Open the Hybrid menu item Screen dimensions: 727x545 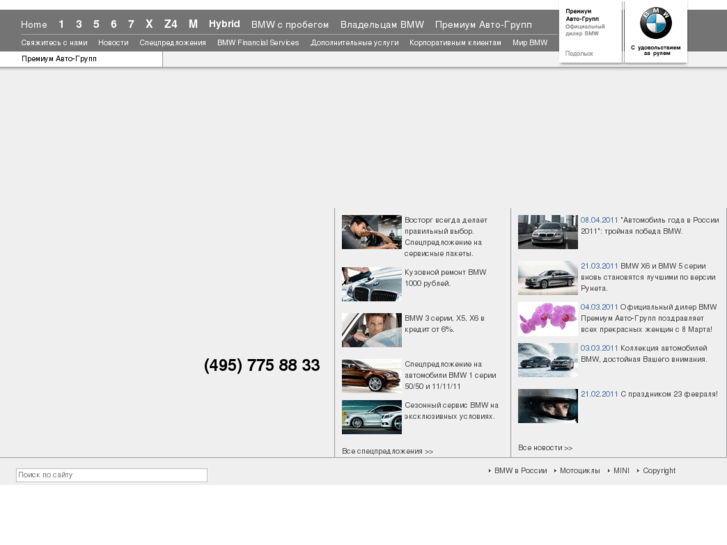pyautogui.click(x=224, y=24)
